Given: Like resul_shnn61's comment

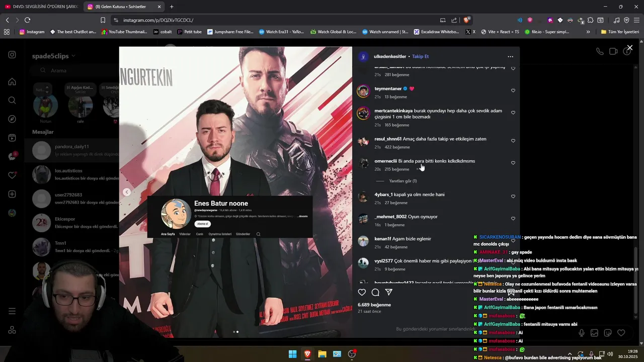Looking at the screenshot, I should [513, 141].
